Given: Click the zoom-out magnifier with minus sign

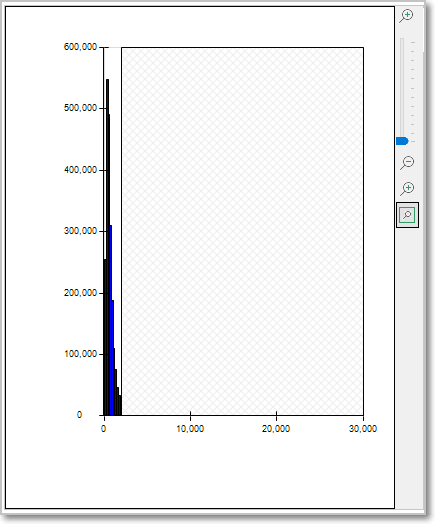Looking at the screenshot, I should point(407,163).
